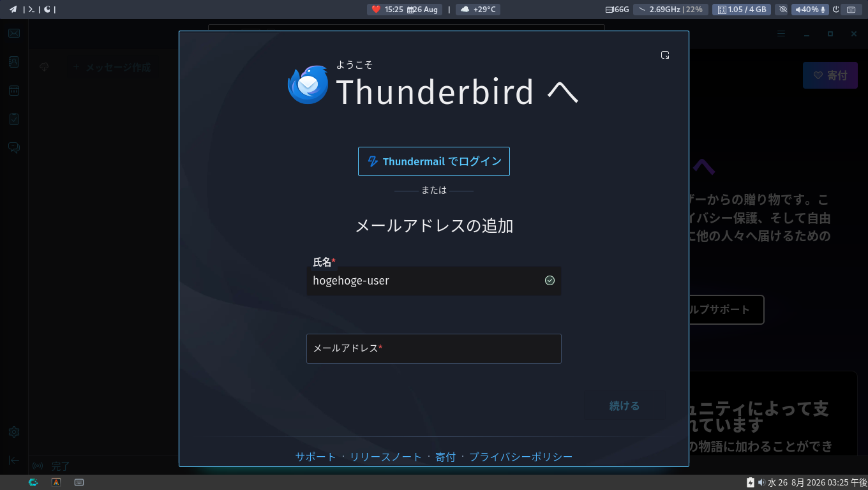This screenshot has height=490, width=868.
Task: Click the 66G disk usage indicator
Action: [617, 10]
